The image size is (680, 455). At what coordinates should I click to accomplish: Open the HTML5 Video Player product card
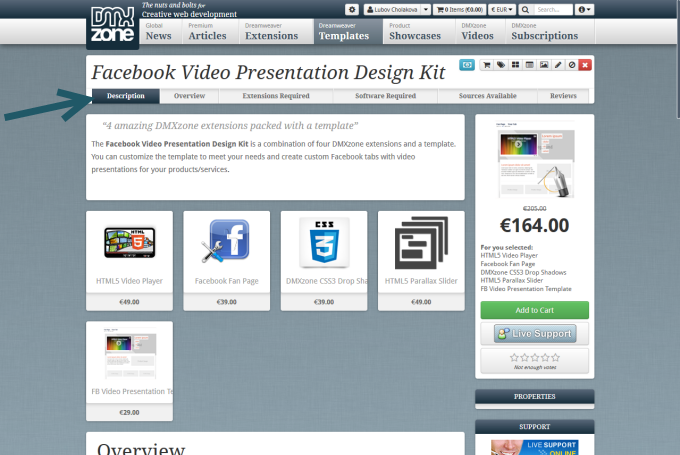click(129, 261)
